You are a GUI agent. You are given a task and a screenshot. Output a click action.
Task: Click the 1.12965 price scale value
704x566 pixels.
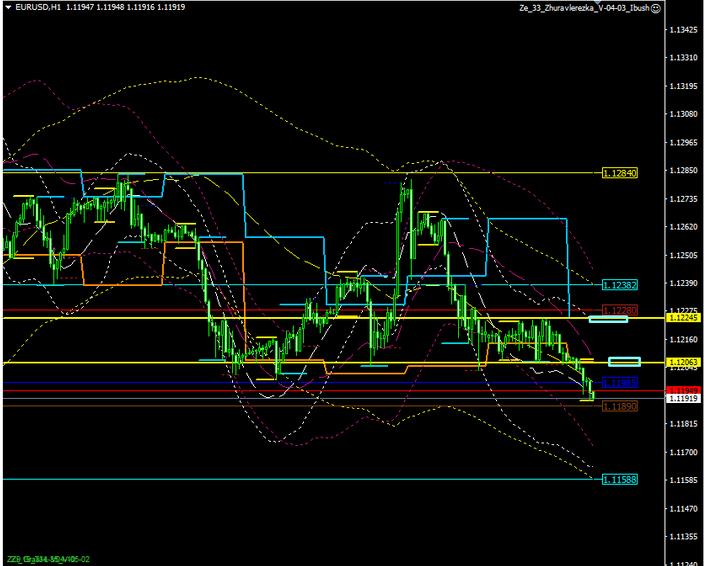click(x=684, y=142)
